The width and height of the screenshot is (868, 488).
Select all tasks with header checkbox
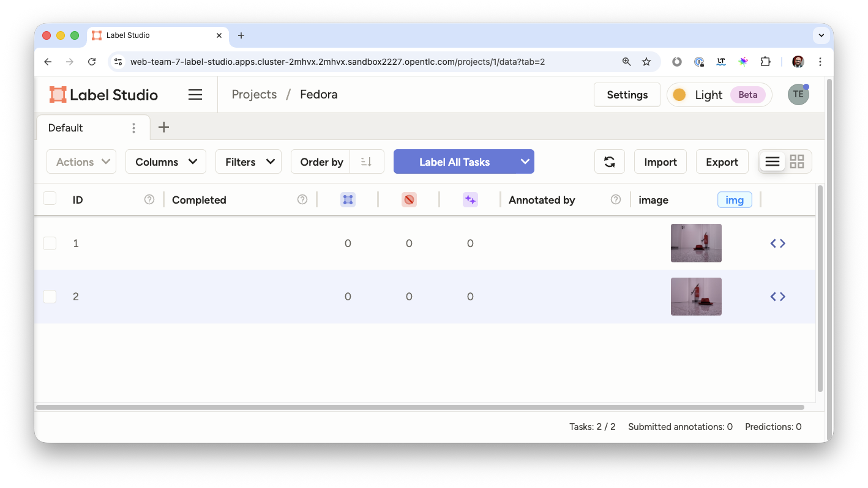pos(50,199)
